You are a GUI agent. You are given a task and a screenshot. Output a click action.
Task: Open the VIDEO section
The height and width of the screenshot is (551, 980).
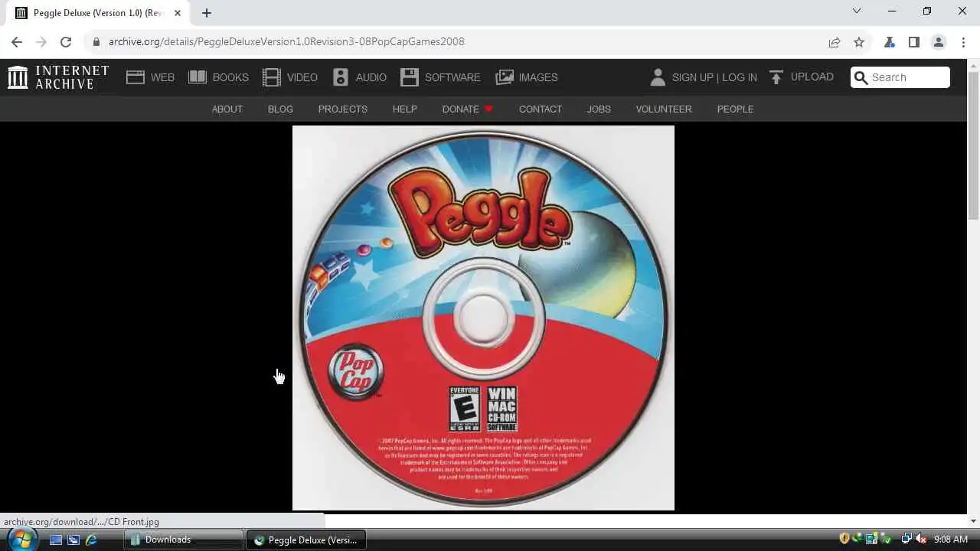point(289,77)
